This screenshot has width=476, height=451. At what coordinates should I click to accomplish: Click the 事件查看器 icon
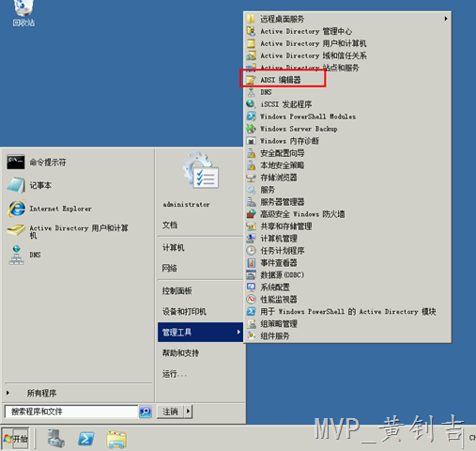pos(251,262)
